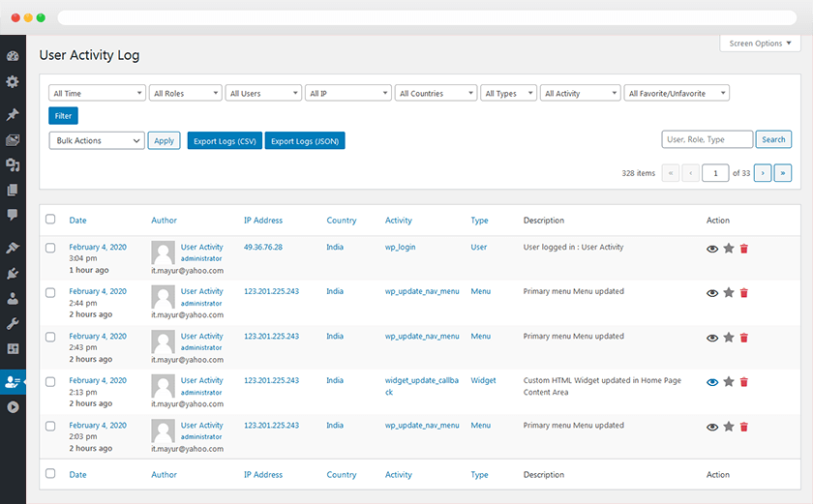Favorite the widget_update_callback entry with star
The image size is (813, 504).
point(729,382)
